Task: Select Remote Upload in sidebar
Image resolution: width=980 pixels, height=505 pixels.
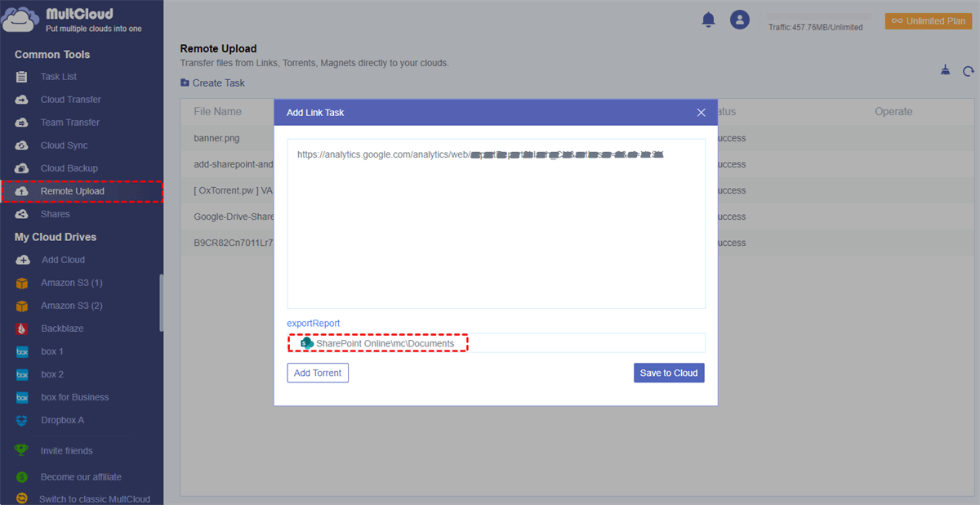Action: click(x=82, y=191)
